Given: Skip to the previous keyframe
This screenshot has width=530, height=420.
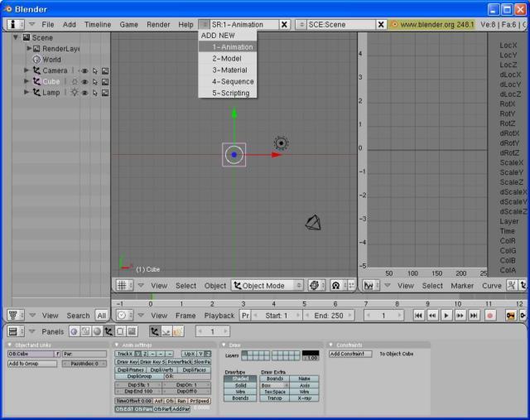Looking at the screenshot, I should (432, 316).
